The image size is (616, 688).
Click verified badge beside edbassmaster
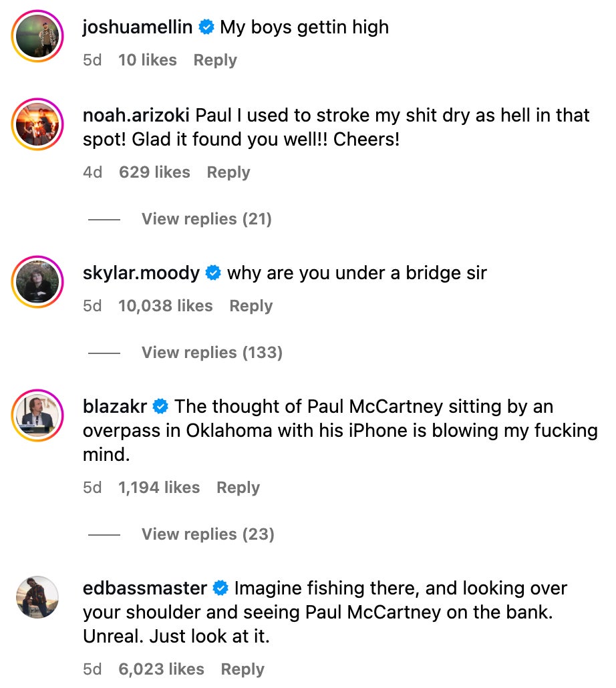click(220, 588)
